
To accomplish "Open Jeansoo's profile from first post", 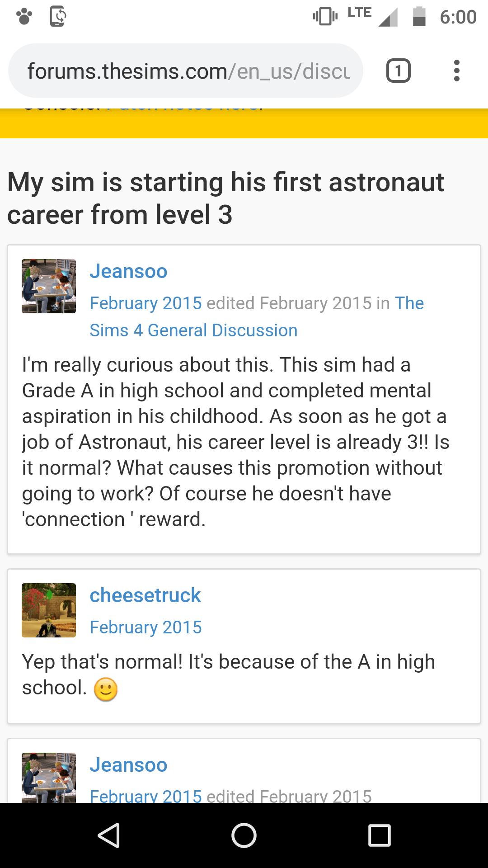I will [128, 271].
